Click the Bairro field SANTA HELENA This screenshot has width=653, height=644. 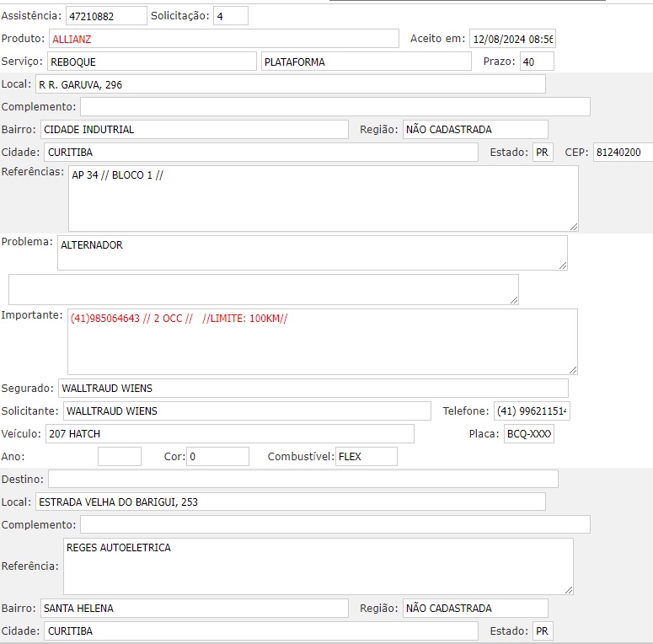pyautogui.click(x=195, y=609)
